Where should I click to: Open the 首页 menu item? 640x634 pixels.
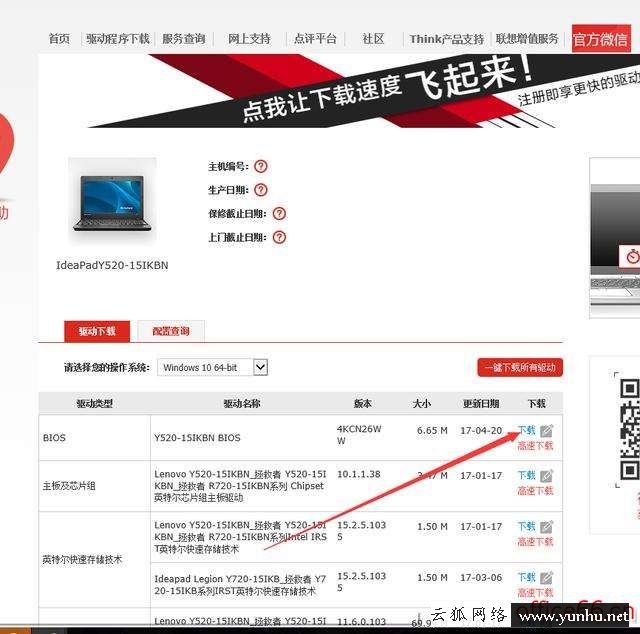coord(59,39)
